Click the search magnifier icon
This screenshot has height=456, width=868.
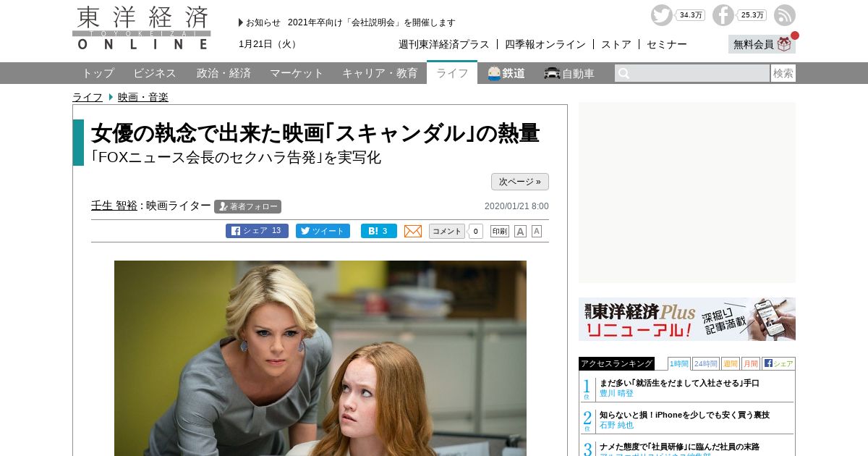click(x=624, y=73)
